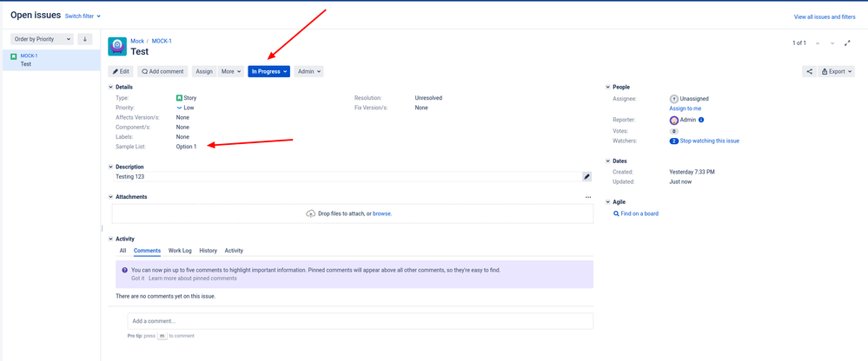
Task: Open the Activity tab
Action: [234, 251]
